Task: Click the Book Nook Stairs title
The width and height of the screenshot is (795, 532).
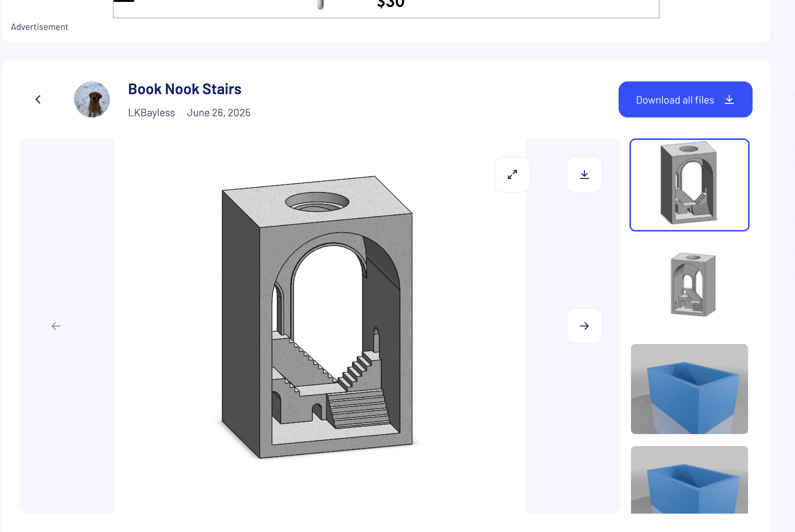Action: point(185,89)
